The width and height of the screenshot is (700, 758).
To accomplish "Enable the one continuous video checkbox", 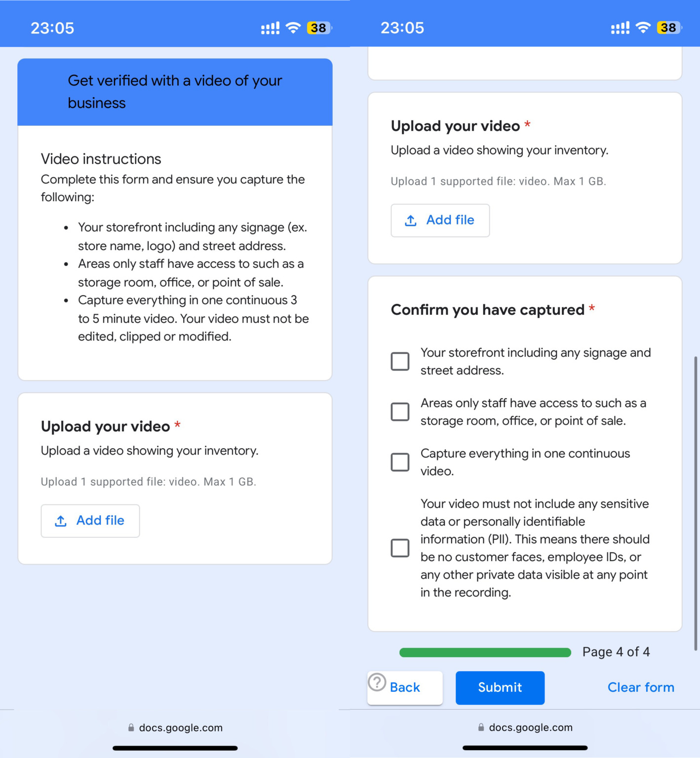I will click(400, 462).
